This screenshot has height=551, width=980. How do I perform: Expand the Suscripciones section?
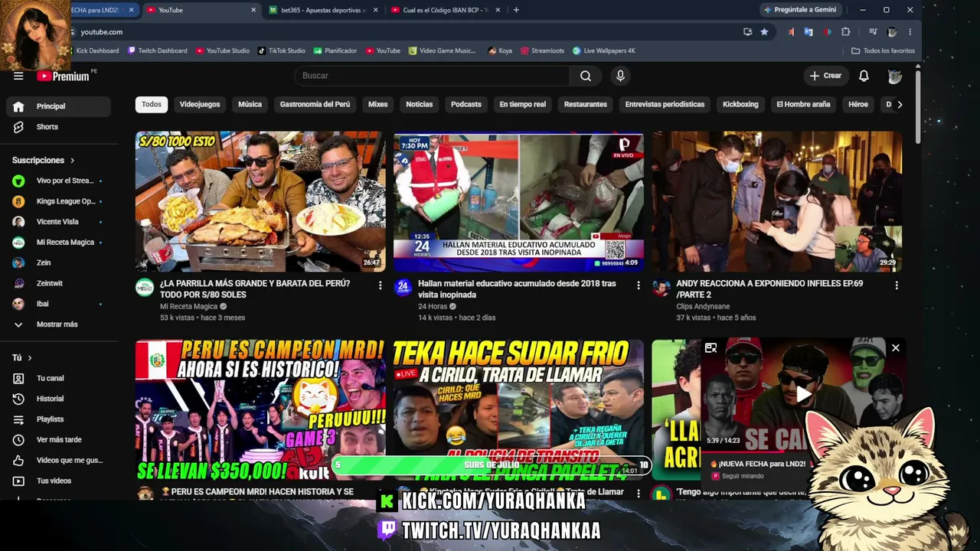tap(44, 161)
